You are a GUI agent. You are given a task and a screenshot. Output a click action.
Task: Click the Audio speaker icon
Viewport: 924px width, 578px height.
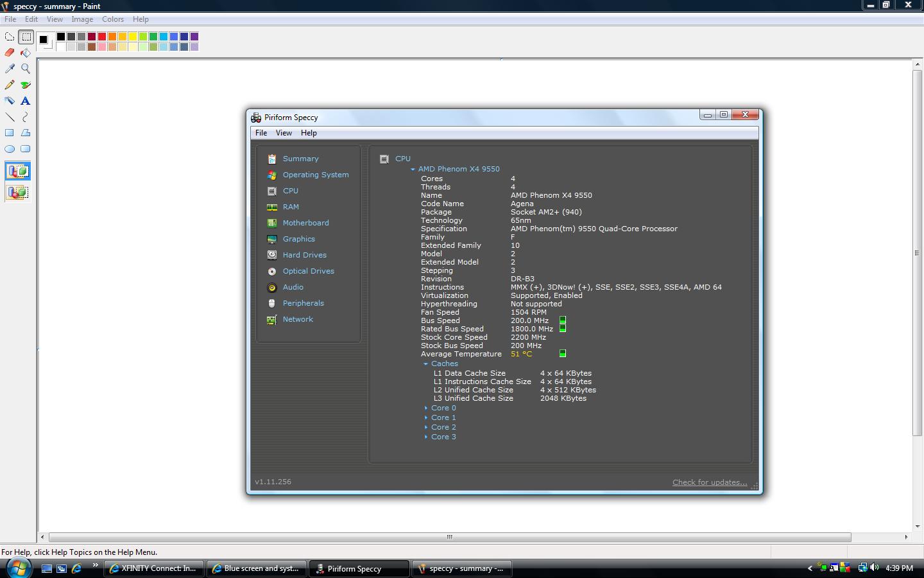pos(272,287)
